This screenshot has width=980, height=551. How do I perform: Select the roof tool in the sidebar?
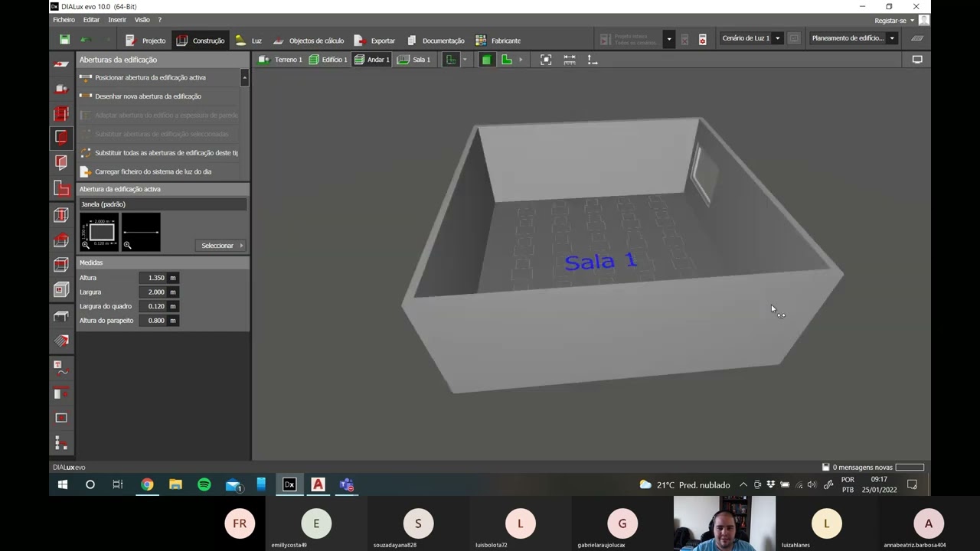(61, 240)
